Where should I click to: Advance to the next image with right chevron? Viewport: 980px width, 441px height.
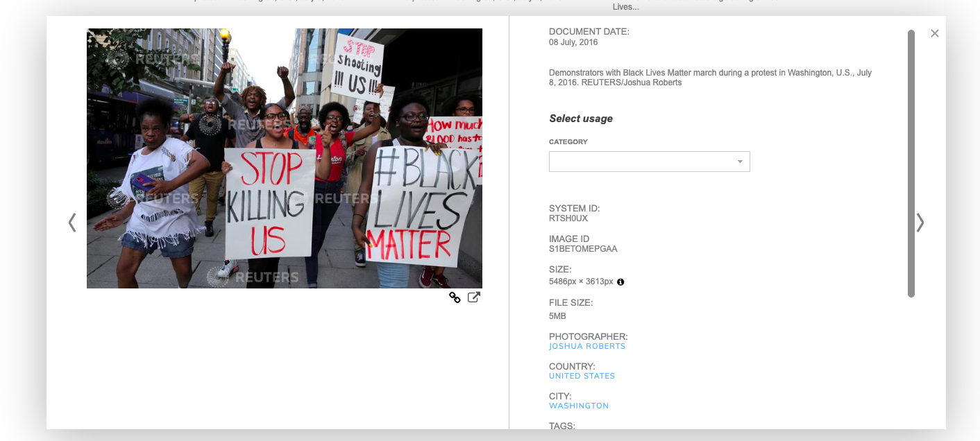[920, 223]
